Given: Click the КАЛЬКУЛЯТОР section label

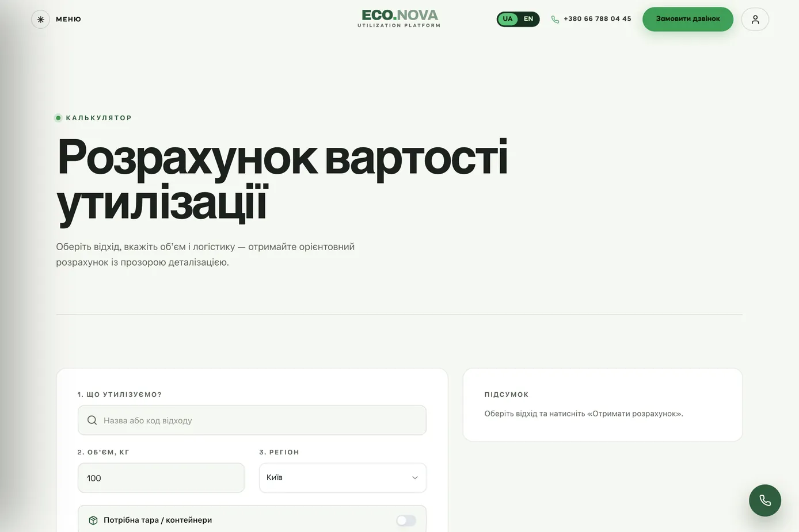Looking at the screenshot, I should pos(98,118).
